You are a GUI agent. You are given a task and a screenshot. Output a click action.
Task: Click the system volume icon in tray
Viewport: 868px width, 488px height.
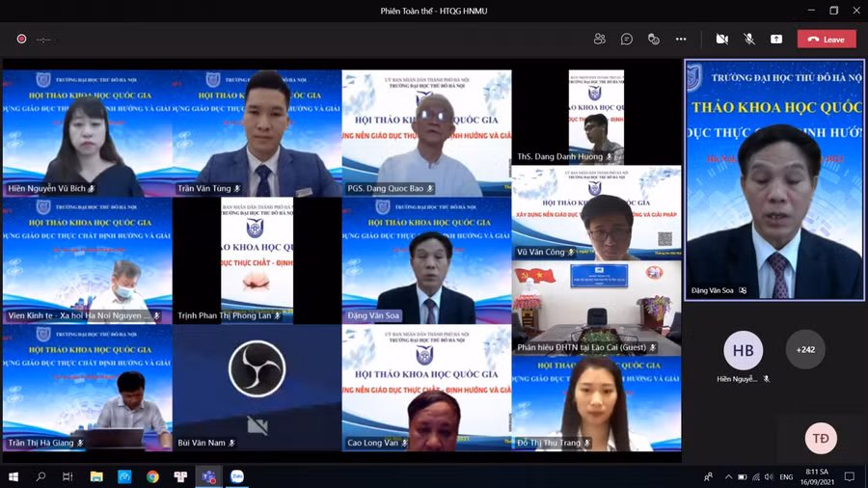[769, 476]
